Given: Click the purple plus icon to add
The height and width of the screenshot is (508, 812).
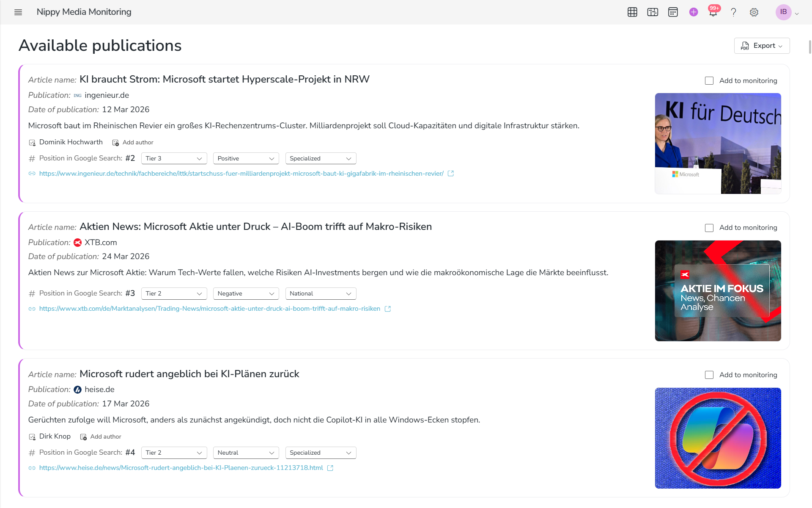Looking at the screenshot, I should coord(693,12).
